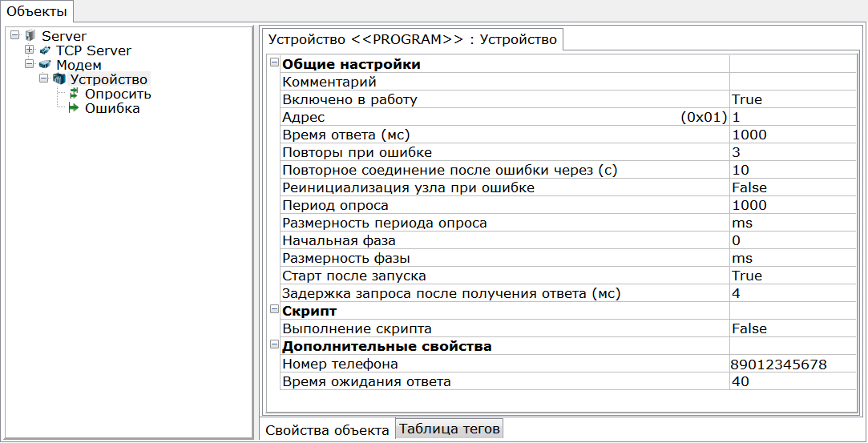868x443 pixels.
Task: Click the (0x01) hex address label
Action: pos(704,118)
